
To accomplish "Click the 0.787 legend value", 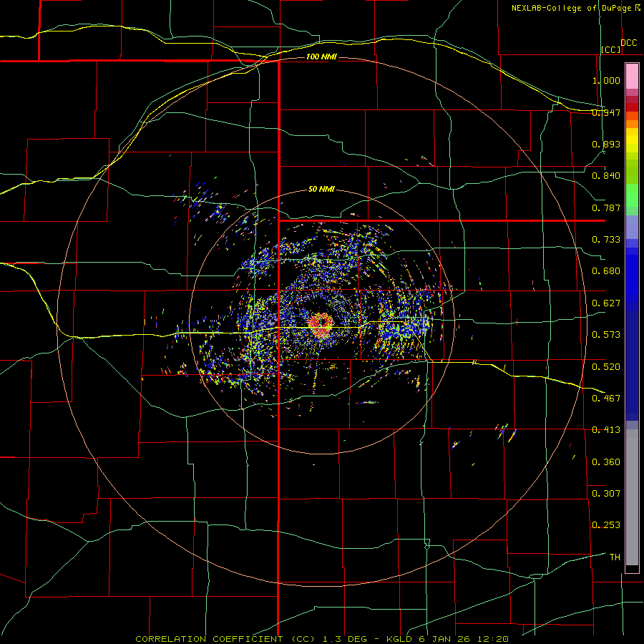I will point(606,208).
